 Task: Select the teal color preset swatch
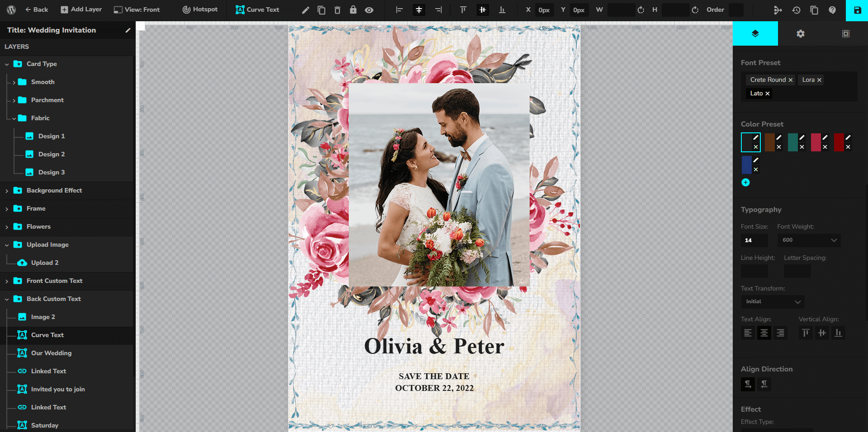pos(792,142)
